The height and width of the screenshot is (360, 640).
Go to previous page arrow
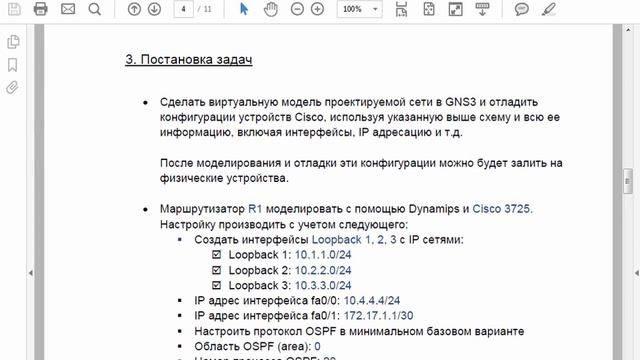(x=134, y=9)
